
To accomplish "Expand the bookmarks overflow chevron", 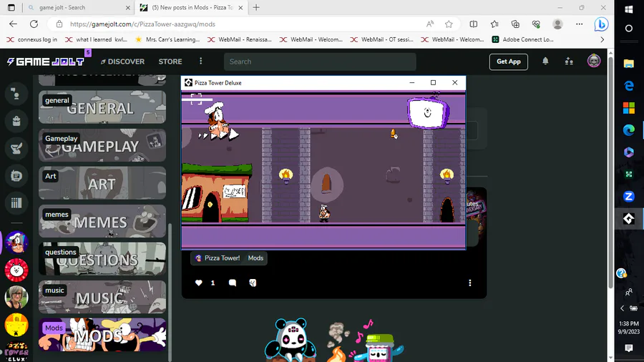I will point(602,39).
